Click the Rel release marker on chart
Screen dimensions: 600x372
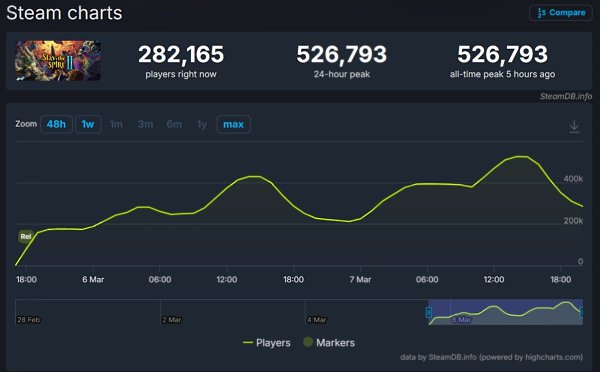pyautogui.click(x=26, y=237)
